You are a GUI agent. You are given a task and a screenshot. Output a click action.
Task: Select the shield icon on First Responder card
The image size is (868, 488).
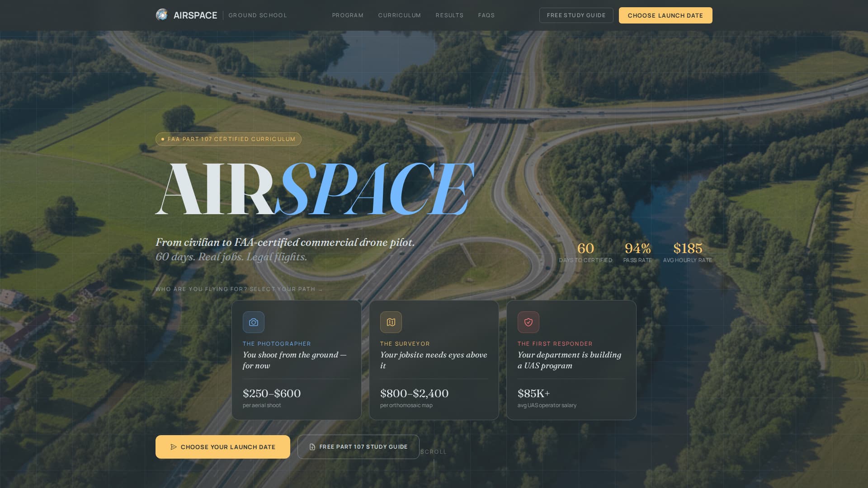tap(528, 322)
